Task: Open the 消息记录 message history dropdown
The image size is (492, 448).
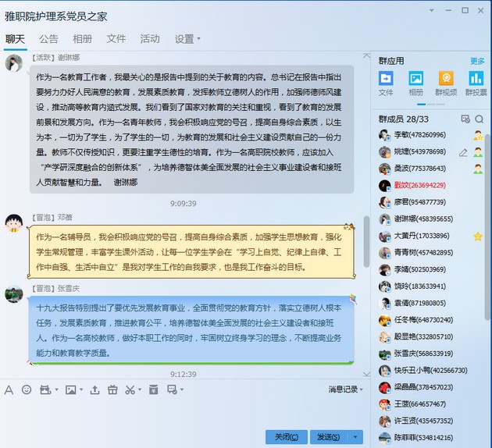Action: click(x=345, y=389)
